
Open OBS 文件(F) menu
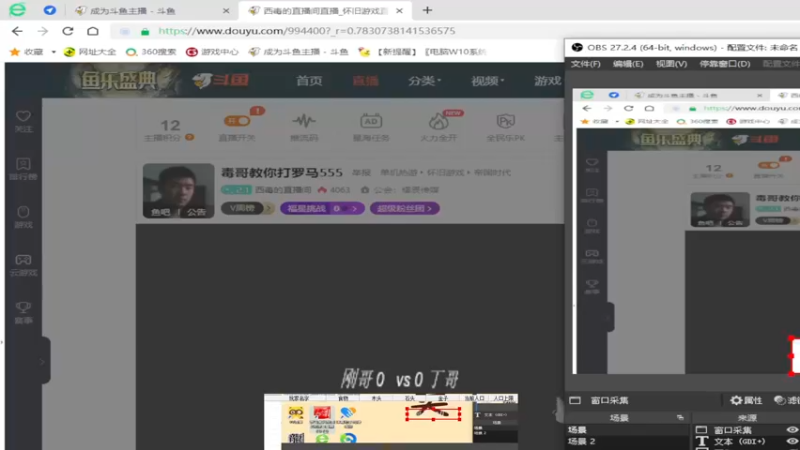click(x=585, y=64)
